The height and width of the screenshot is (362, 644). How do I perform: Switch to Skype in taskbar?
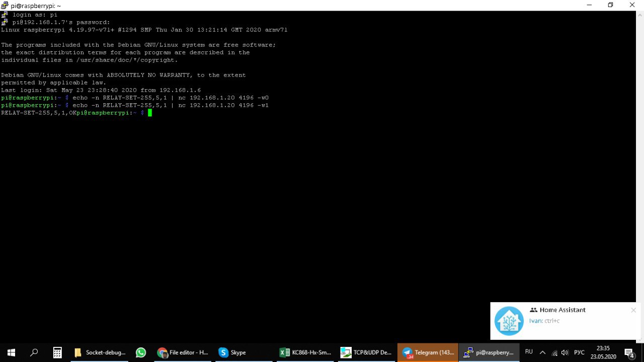pyautogui.click(x=244, y=352)
